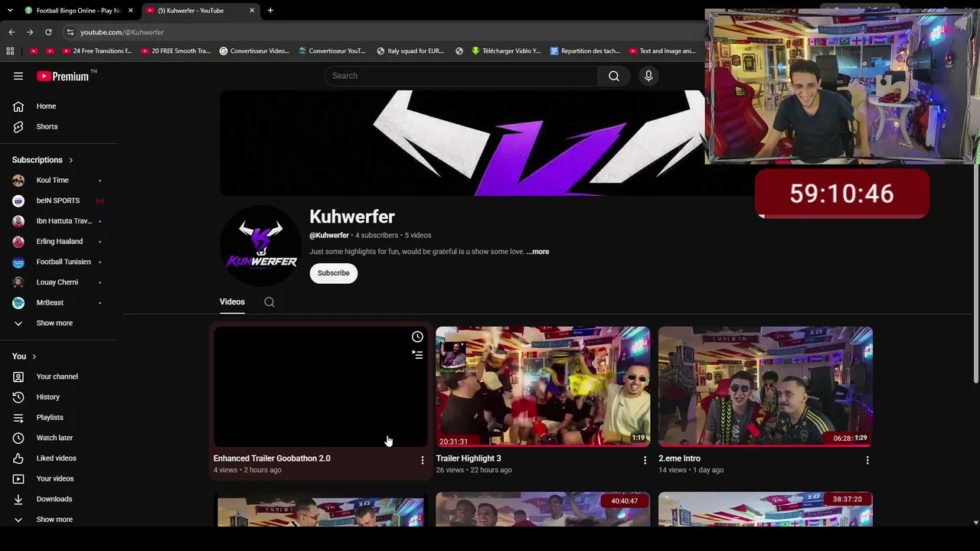980x551 pixels.
Task: Select the Videos channel tab
Action: 232,302
